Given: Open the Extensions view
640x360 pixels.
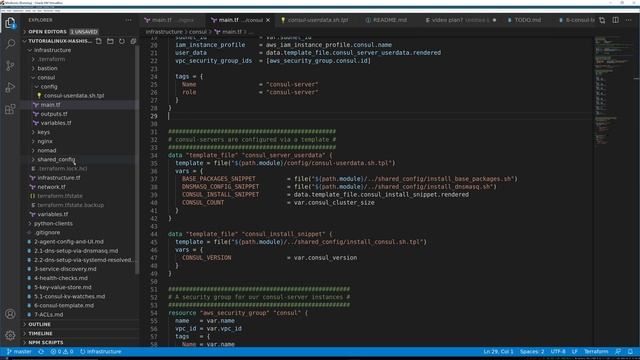Looking at the screenshot, I should coord(10,109).
